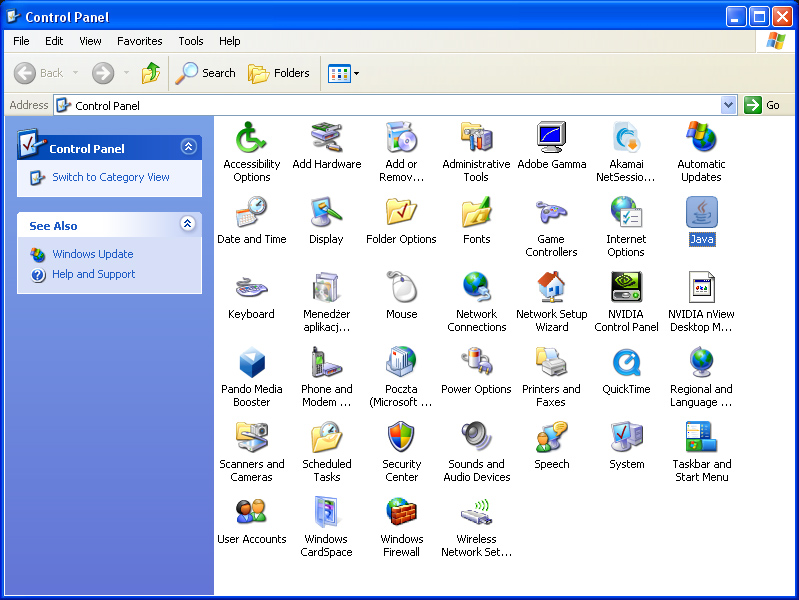Open Menedżer aplikacji icon
The height and width of the screenshot is (600, 799).
(x=326, y=288)
